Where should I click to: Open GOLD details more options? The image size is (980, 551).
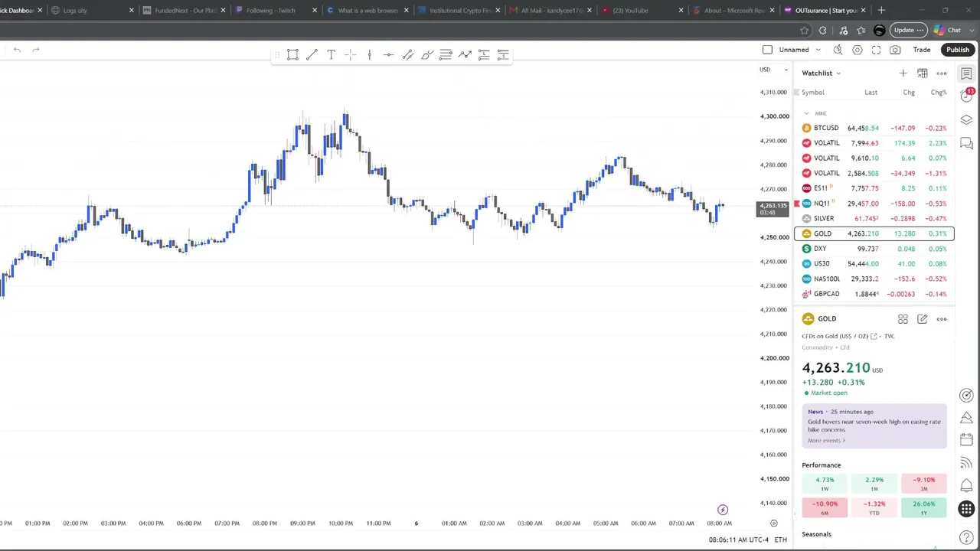tap(942, 319)
